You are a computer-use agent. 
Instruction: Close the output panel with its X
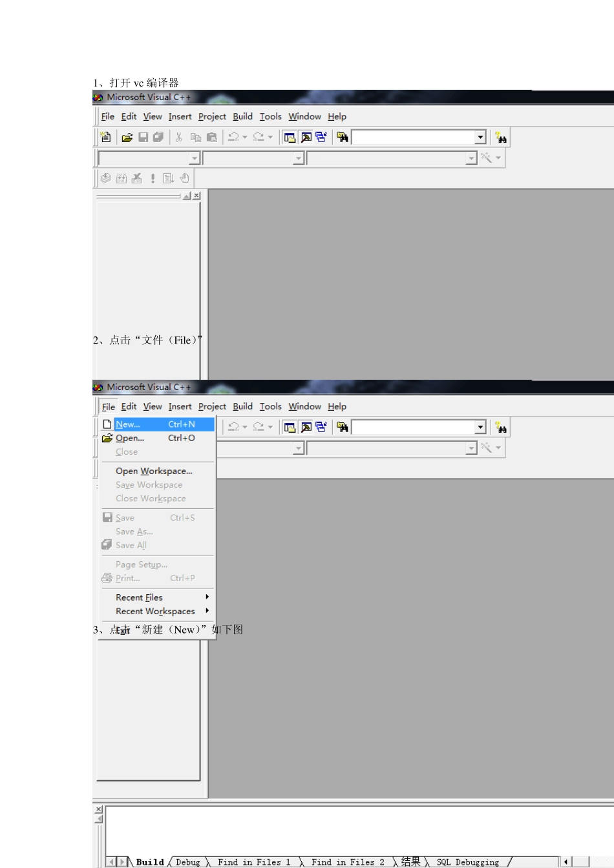99,809
